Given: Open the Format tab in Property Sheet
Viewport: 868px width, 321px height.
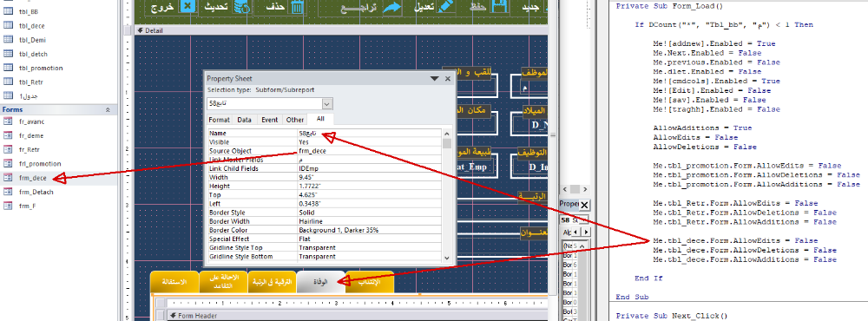Looking at the screenshot, I should click(x=220, y=120).
